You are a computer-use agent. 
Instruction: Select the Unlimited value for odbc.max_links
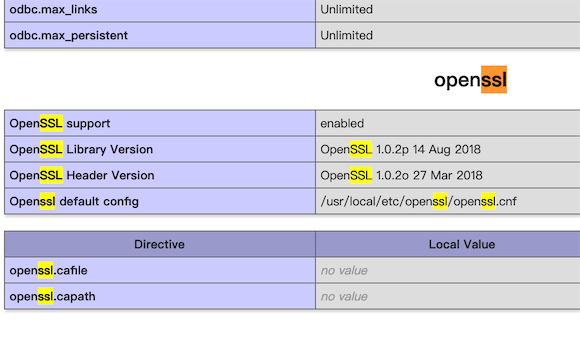[x=346, y=10]
